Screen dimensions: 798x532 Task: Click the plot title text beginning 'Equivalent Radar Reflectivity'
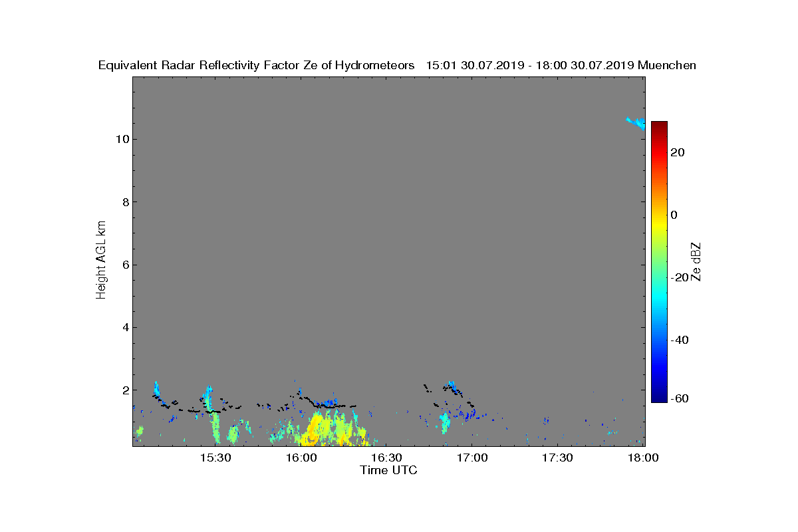pyautogui.click(x=397, y=65)
